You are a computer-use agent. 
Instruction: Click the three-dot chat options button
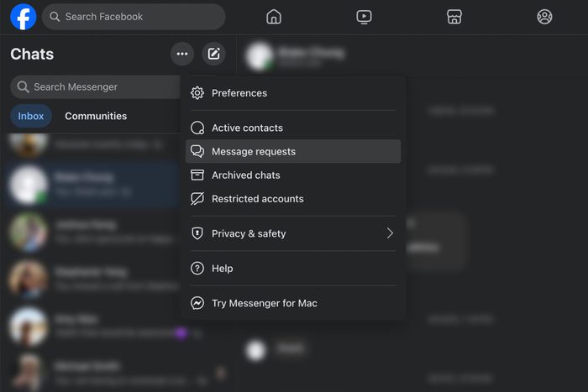pyautogui.click(x=182, y=55)
